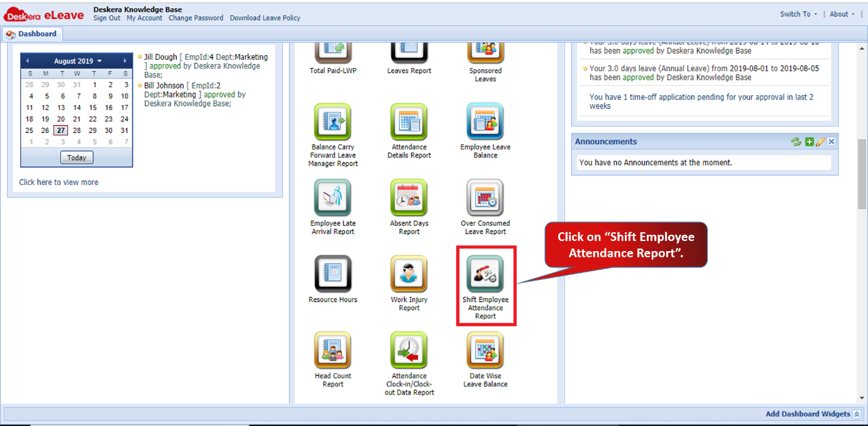868x426 pixels.
Task: View the Employee Late Arrival Report
Action: click(332, 196)
